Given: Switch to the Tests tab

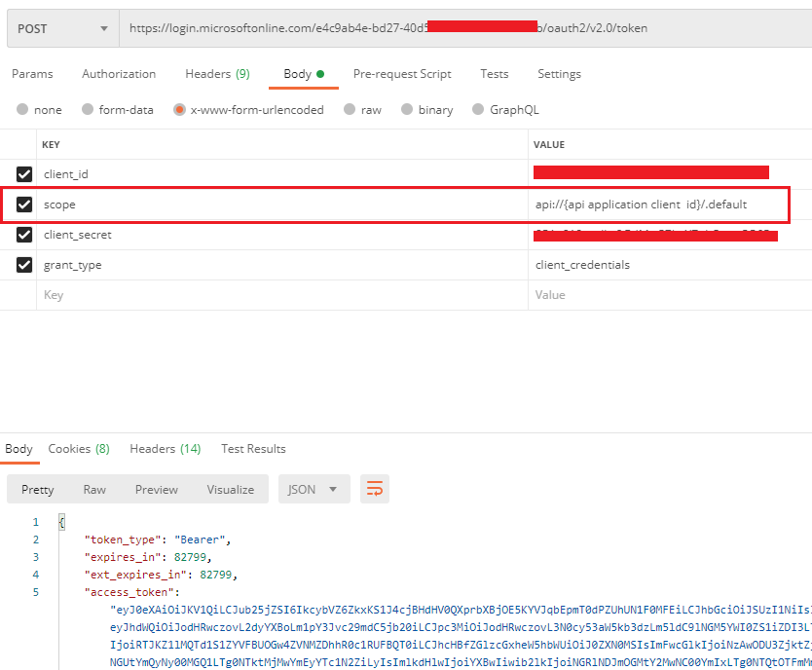Looking at the screenshot, I should pos(494,74).
